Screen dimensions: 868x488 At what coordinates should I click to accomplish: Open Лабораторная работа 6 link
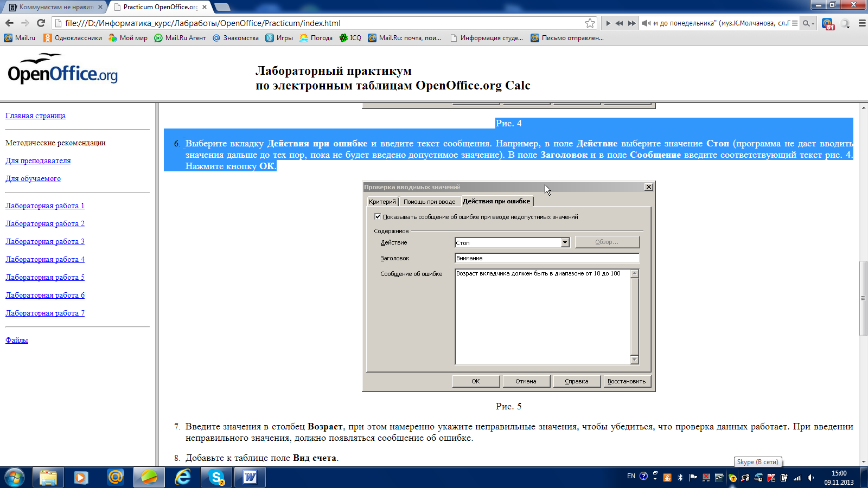click(45, 295)
